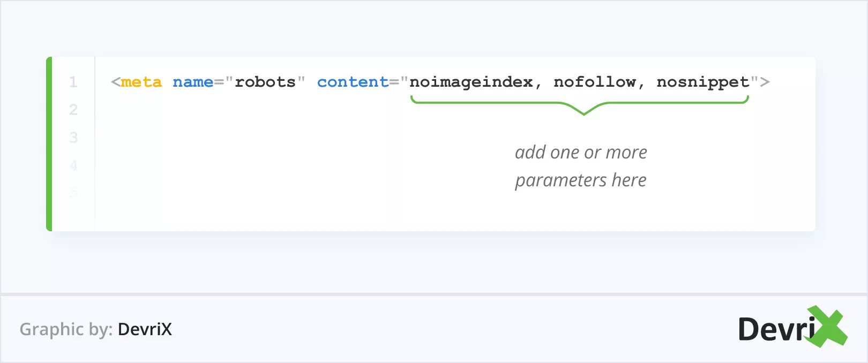Select line number 1 in the gutter
Screen dimensions: 868x363
(73, 82)
